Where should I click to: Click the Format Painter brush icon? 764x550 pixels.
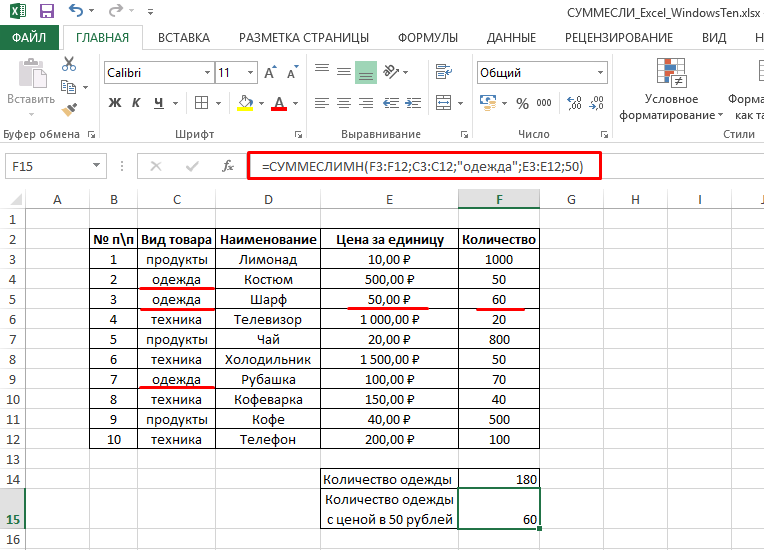[x=69, y=109]
